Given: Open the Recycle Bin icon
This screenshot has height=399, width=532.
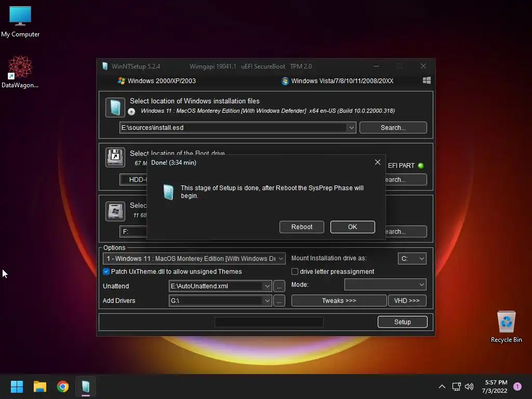Looking at the screenshot, I should [x=506, y=326].
